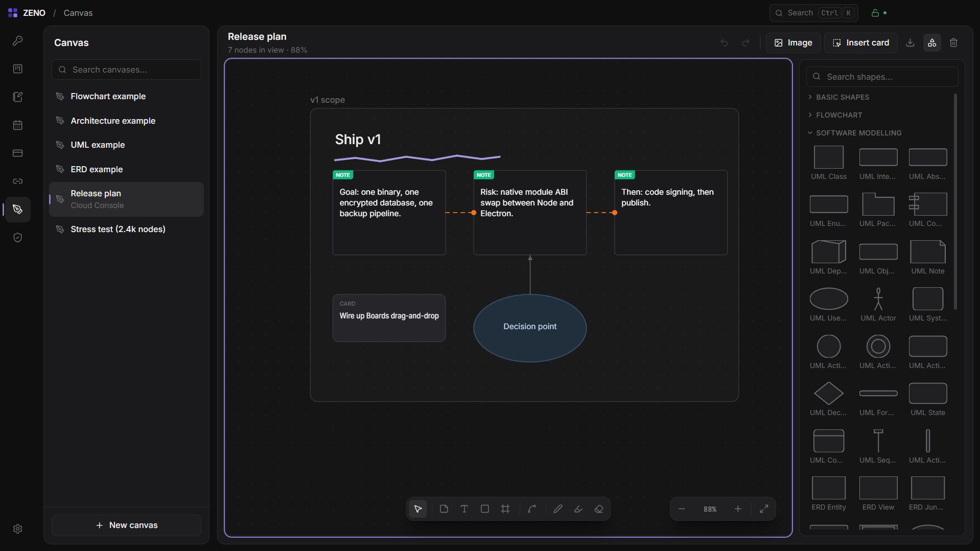
Task: Pick the UML Actor shape
Action: click(878, 305)
